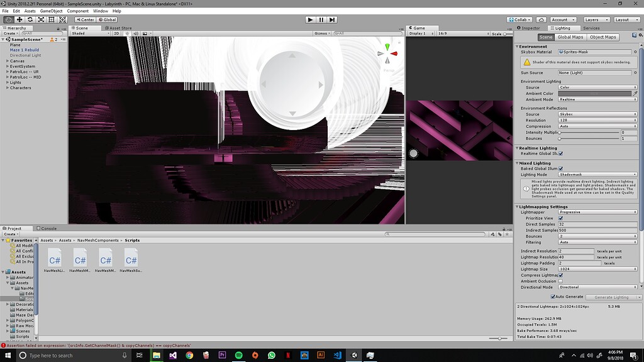644x362 pixels.
Task: Select the Rotate tool in the toolbar
Action: (30, 19)
